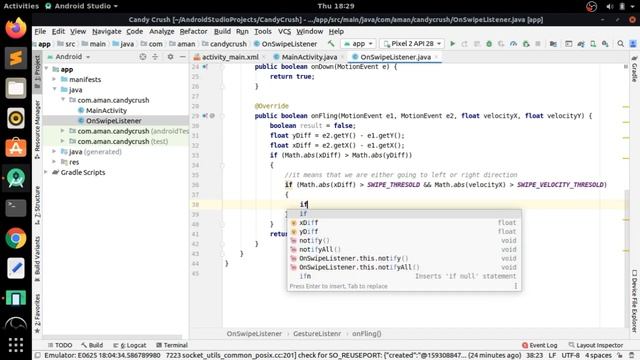This screenshot has width=640, height=360.
Task: Start debugging with the green bug icon
Action: tap(489, 43)
